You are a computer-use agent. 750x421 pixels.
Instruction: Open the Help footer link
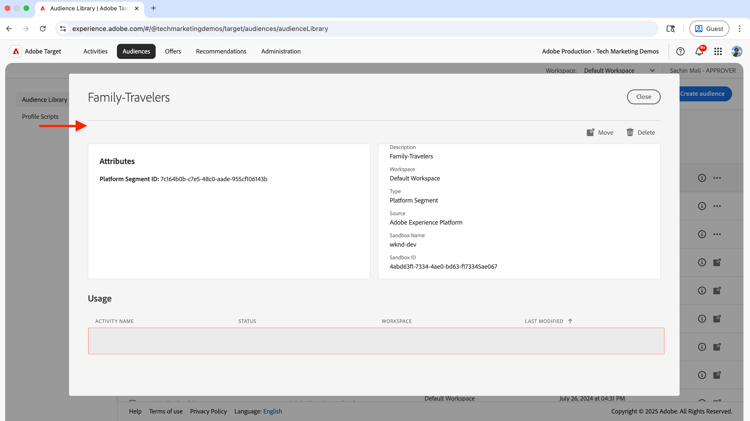pos(135,411)
